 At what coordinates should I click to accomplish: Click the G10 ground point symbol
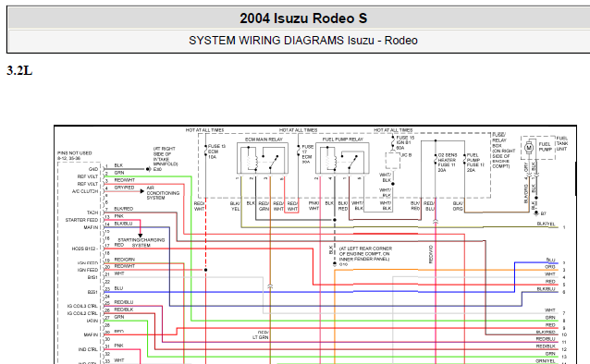point(335,264)
